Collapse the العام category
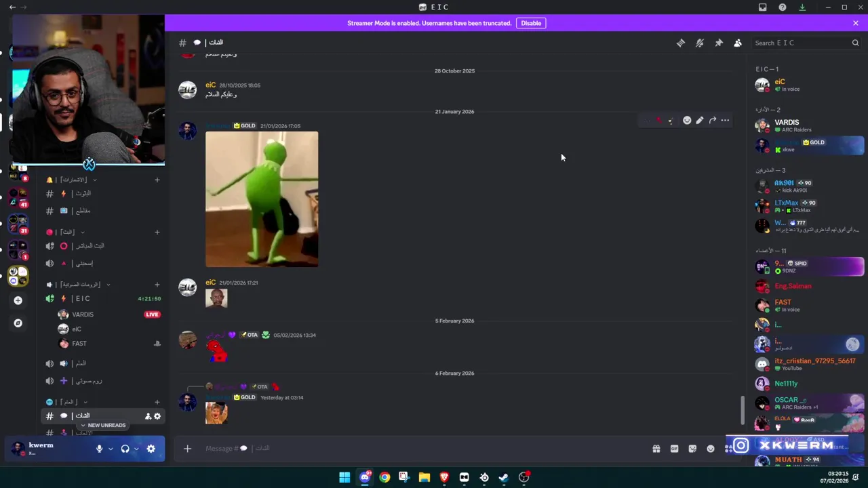The width and height of the screenshot is (868, 488). 66,402
